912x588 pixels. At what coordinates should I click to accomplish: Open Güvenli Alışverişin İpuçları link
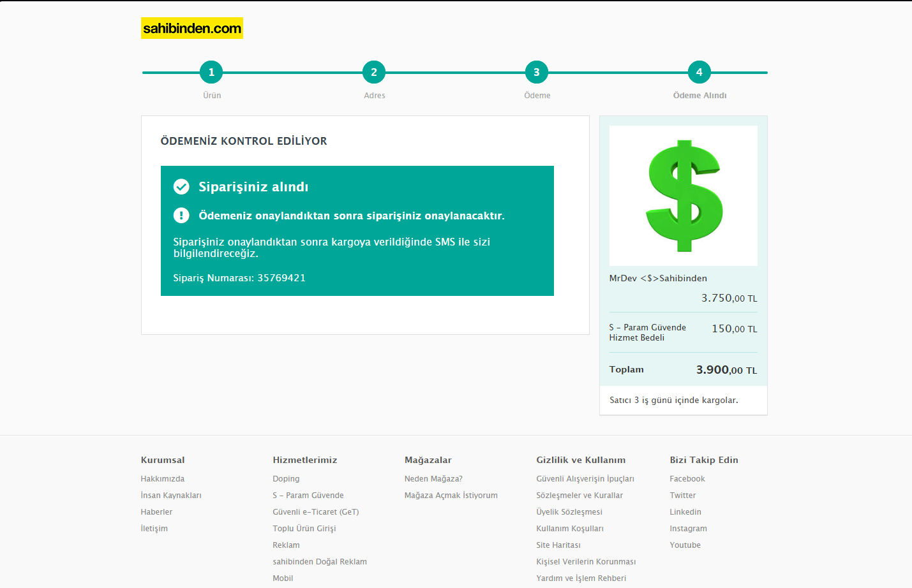585,479
